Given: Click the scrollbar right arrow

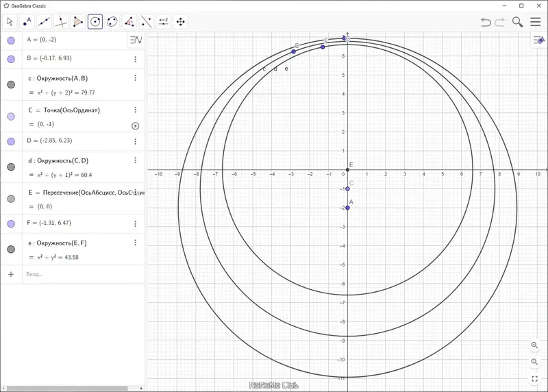Looking at the screenshot, I should (x=141, y=388).
